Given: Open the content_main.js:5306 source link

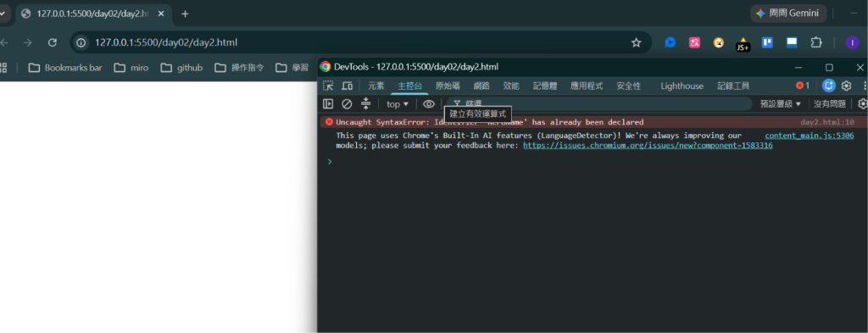Looking at the screenshot, I should tap(810, 136).
